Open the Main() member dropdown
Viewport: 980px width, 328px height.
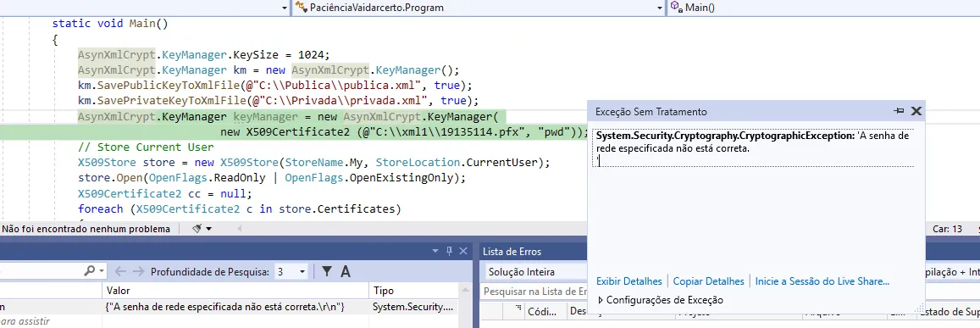pyautogui.click(x=824, y=8)
